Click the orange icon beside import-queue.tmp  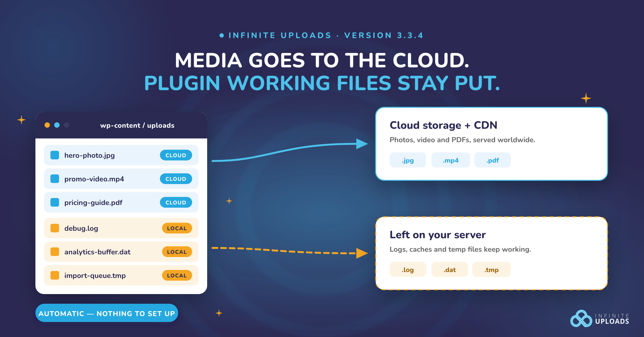[55, 275]
